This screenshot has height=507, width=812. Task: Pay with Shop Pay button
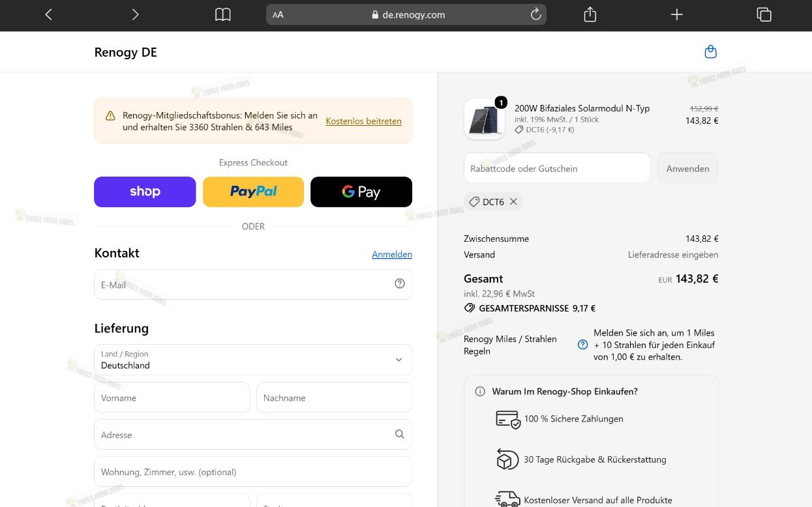pyautogui.click(x=145, y=192)
